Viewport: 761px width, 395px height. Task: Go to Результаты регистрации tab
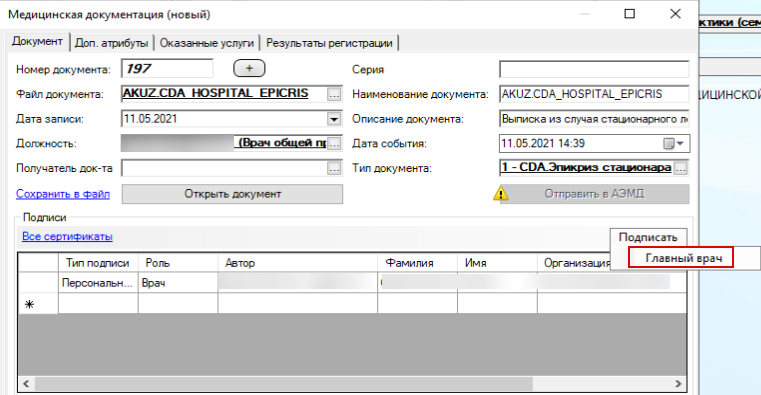(x=329, y=43)
